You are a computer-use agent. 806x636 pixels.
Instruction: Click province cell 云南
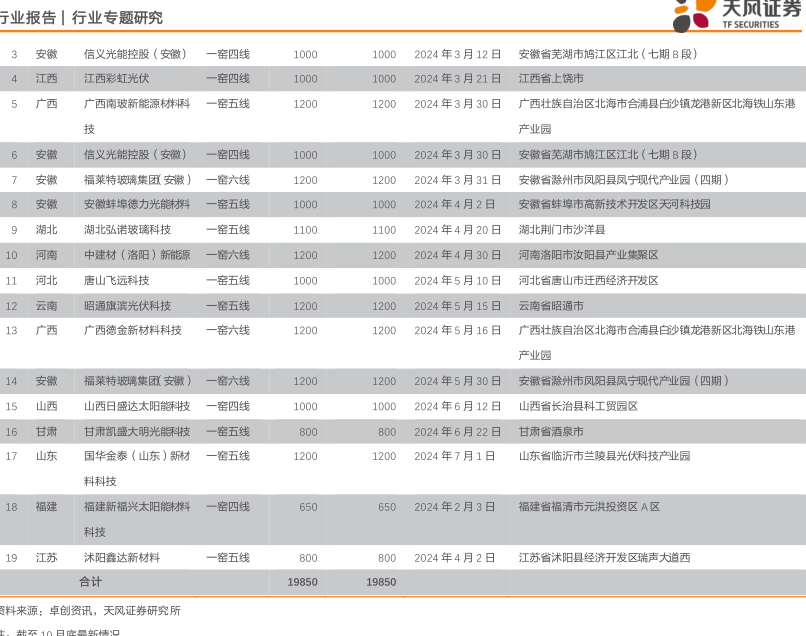pos(46,306)
